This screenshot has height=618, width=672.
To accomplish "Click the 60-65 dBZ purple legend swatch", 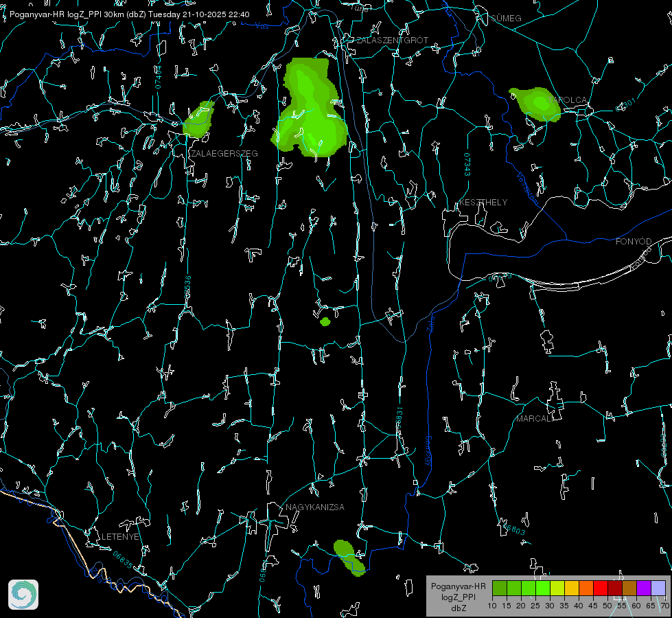I will pos(644,588).
